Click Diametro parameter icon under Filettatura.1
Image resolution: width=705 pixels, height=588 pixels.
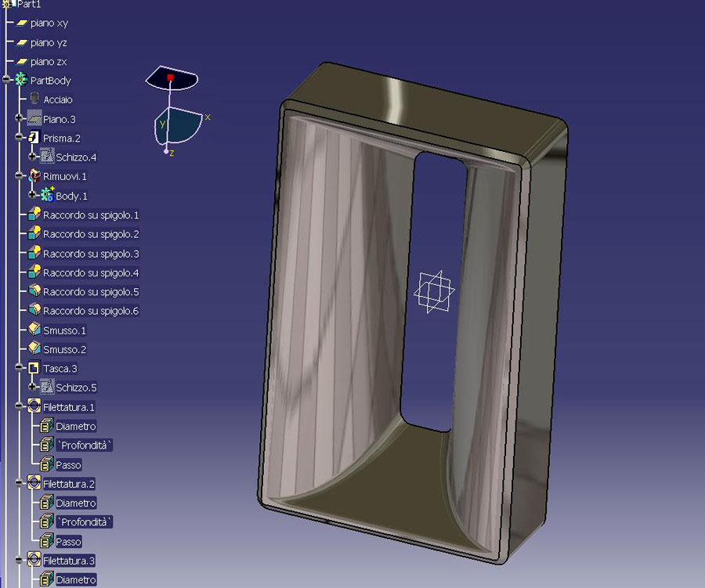(47, 425)
